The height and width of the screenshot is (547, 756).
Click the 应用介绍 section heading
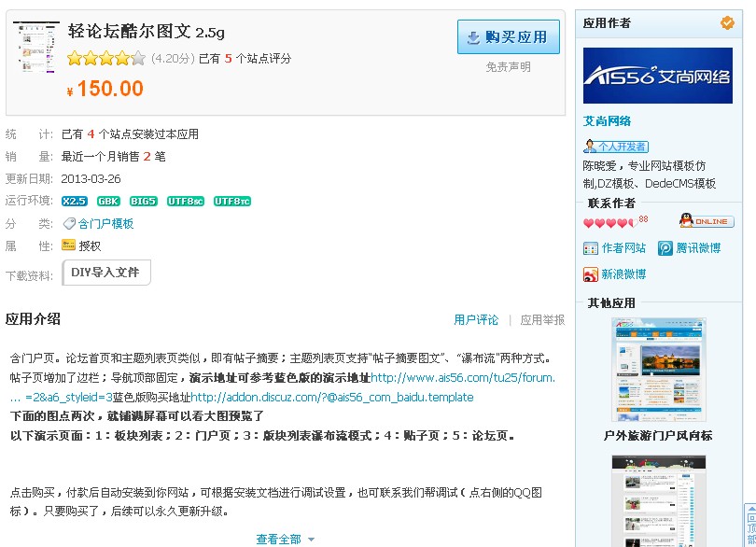[x=33, y=319]
